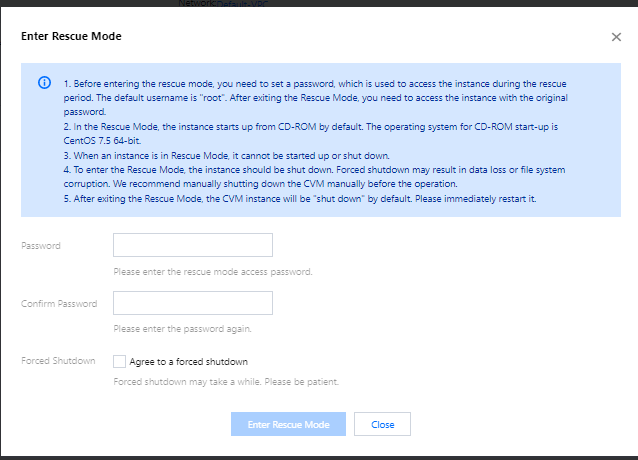Click the Password field label
Viewport: 638px width, 460px height.
click(x=41, y=245)
